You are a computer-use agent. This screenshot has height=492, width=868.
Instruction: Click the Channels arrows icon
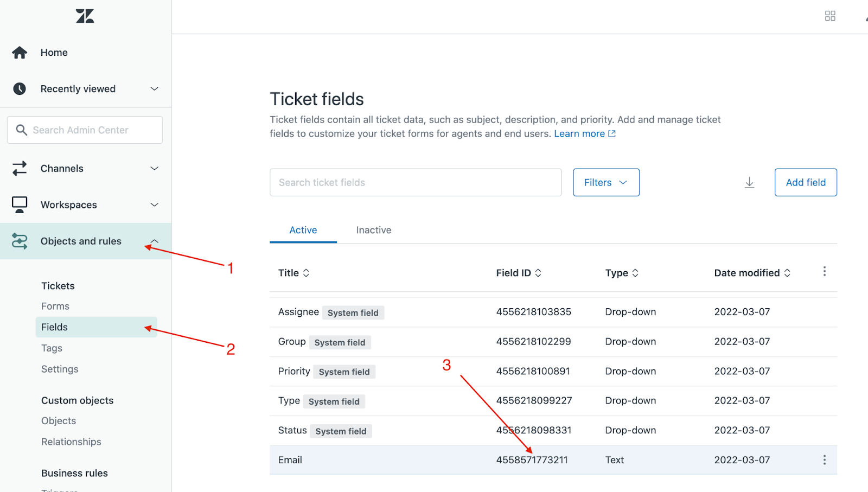(20, 168)
